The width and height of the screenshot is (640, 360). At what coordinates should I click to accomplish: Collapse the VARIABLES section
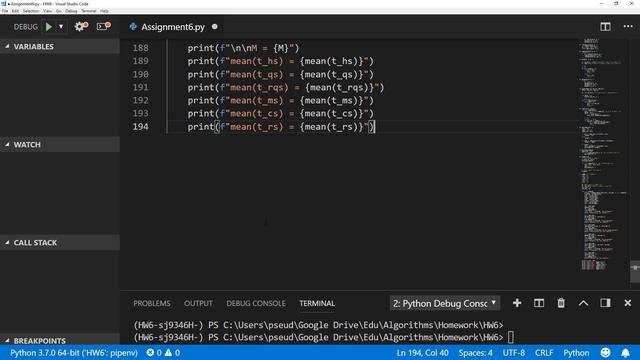[x=60, y=47]
